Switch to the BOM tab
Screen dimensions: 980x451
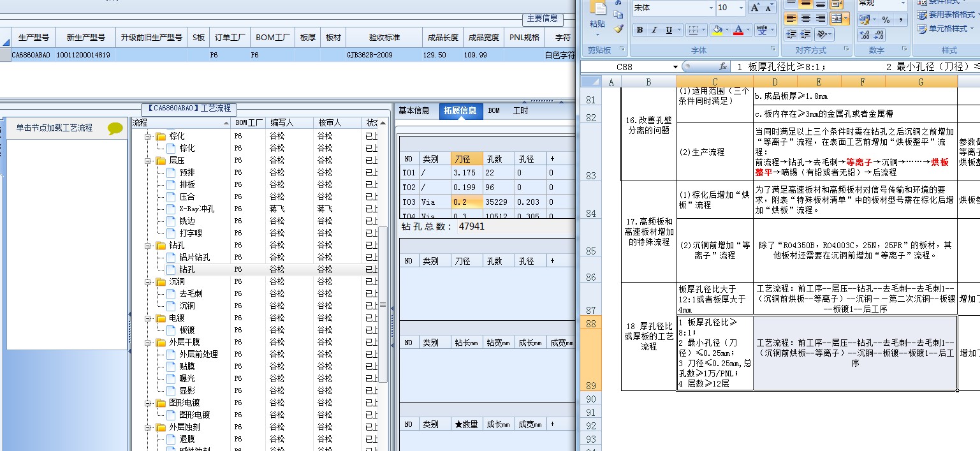tap(494, 110)
